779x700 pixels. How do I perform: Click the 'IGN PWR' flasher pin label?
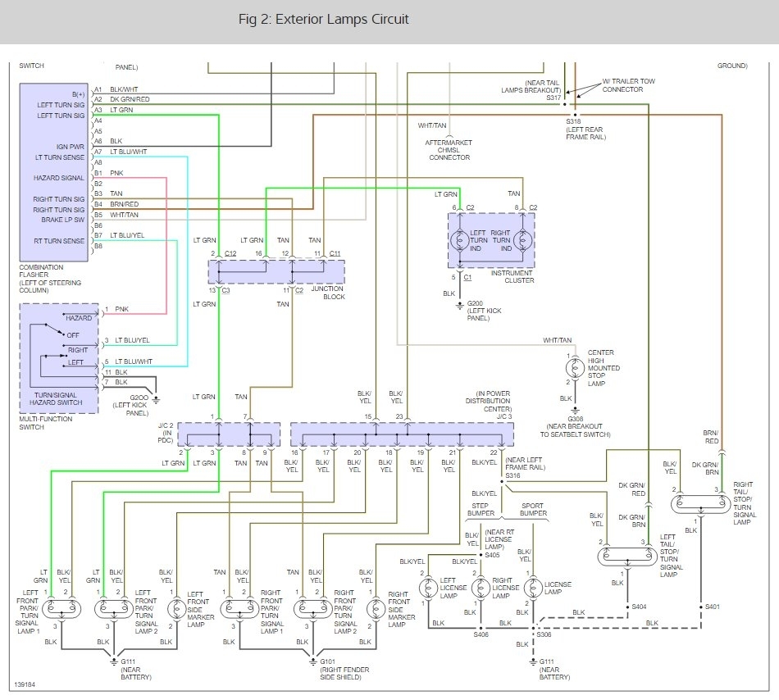[x=70, y=147]
